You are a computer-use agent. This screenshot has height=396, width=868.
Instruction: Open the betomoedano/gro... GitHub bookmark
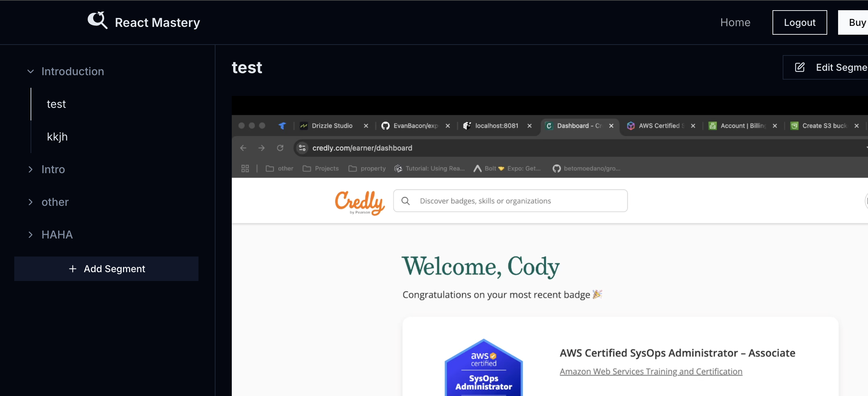click(x=587, y=168)
